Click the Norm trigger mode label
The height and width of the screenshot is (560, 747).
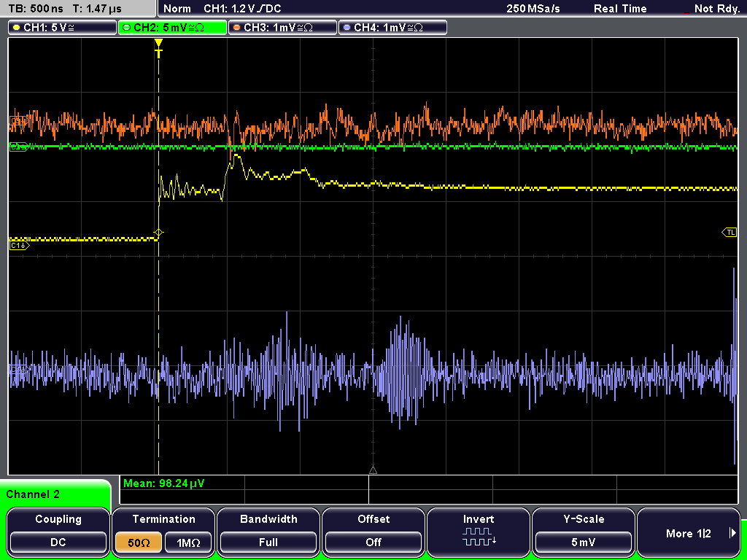coord(177,9)
